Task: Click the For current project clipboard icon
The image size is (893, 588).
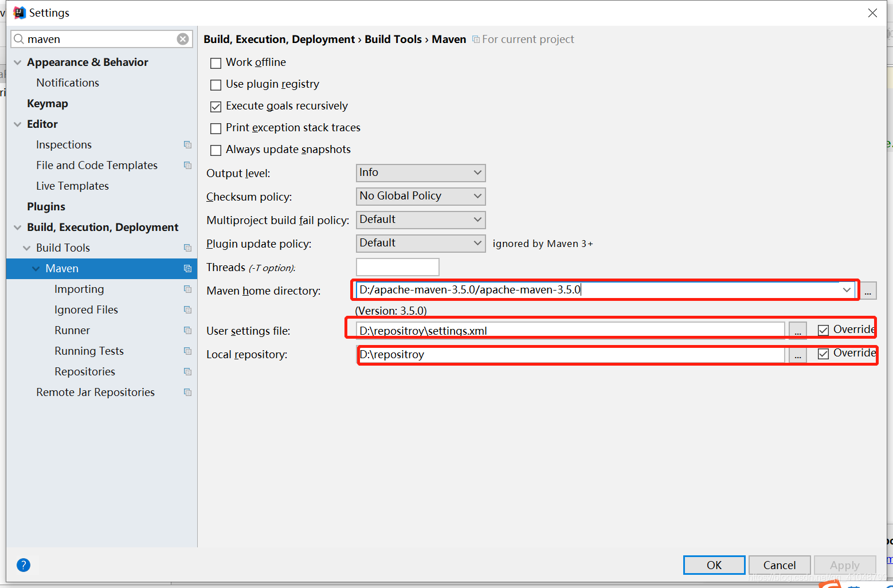Action: coord(476,39)
